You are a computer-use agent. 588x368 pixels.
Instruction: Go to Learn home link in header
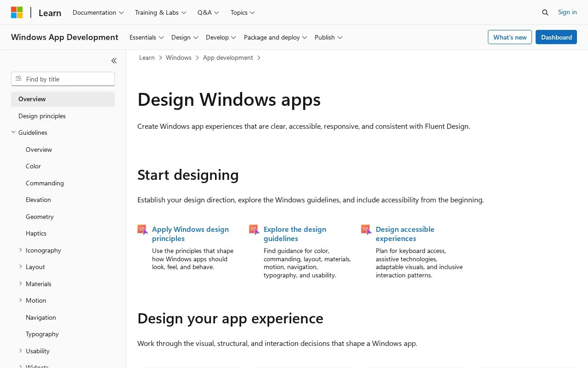(x=50, y=13)
